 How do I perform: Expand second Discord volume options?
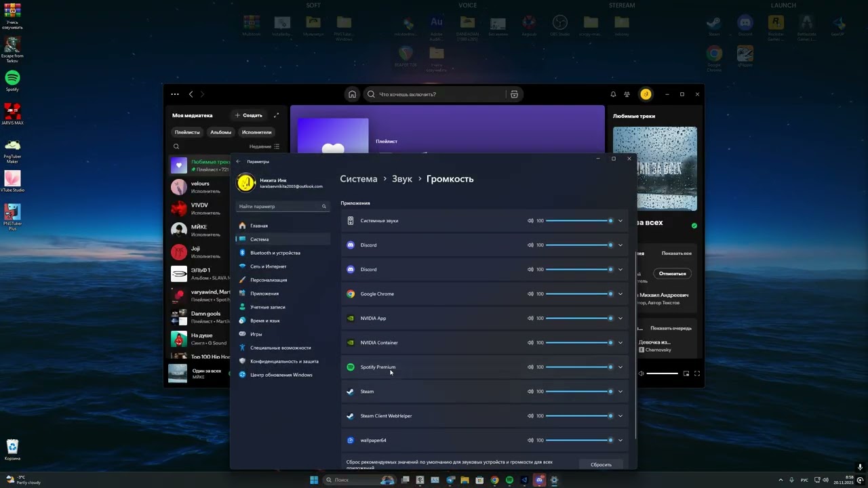620,270
